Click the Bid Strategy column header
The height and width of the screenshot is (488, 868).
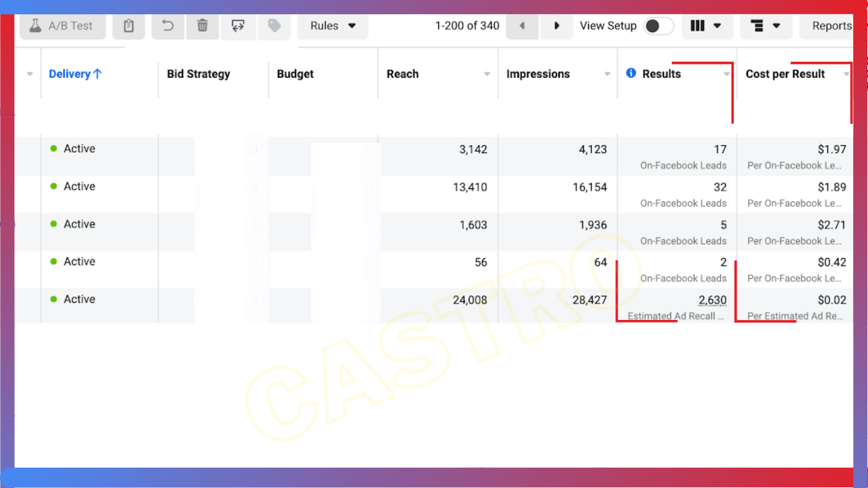click(x=198, y=74)
